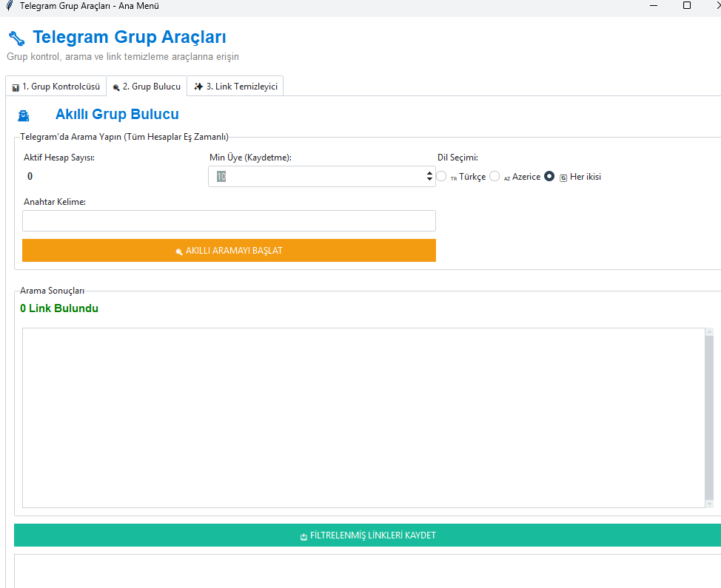Click the magnifier icon on Grup Bulucu tab
This screenshot has width=721, height=588.
click(116, 87)
